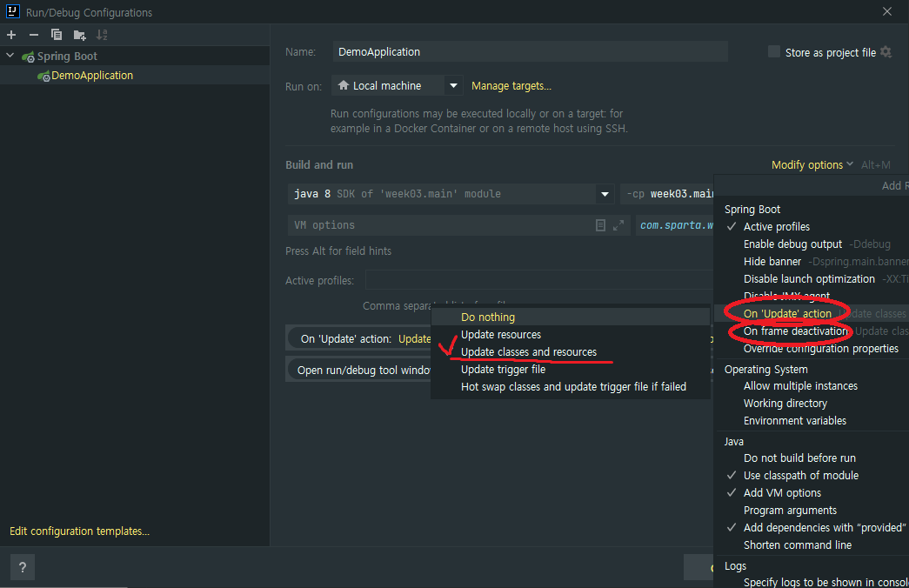
Task: Add a new configuration with plus icon
Action: coord(11,35)
